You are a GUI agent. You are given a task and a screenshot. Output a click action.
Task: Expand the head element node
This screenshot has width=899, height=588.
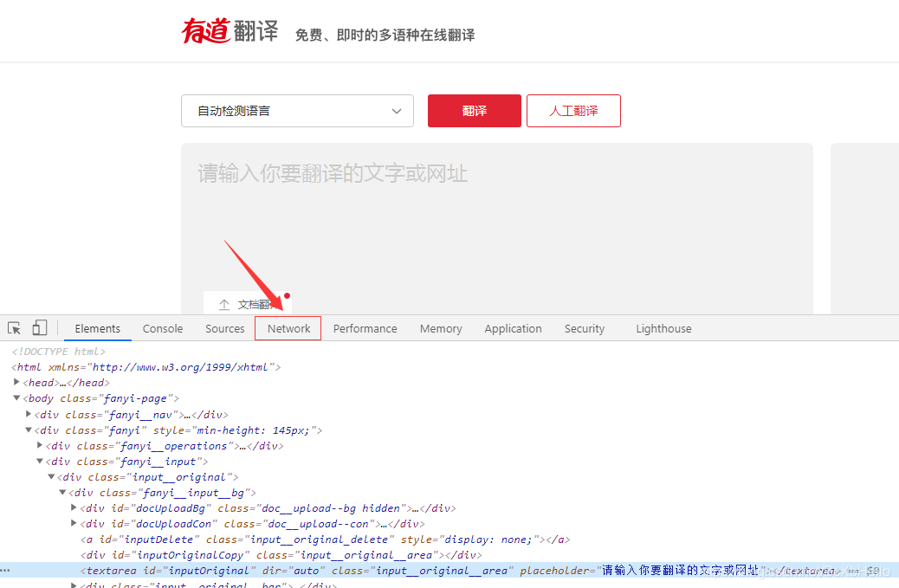coord(16,382)
